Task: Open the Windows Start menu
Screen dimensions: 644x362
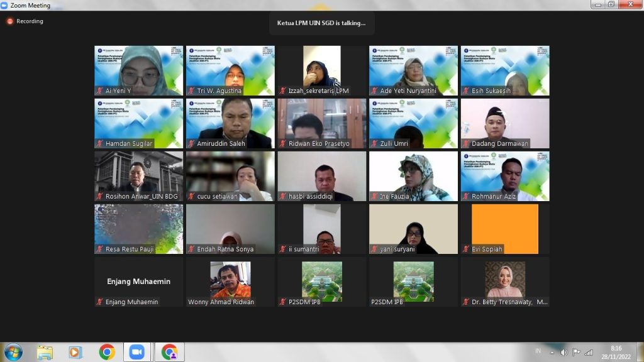Action: click(13, 352)
